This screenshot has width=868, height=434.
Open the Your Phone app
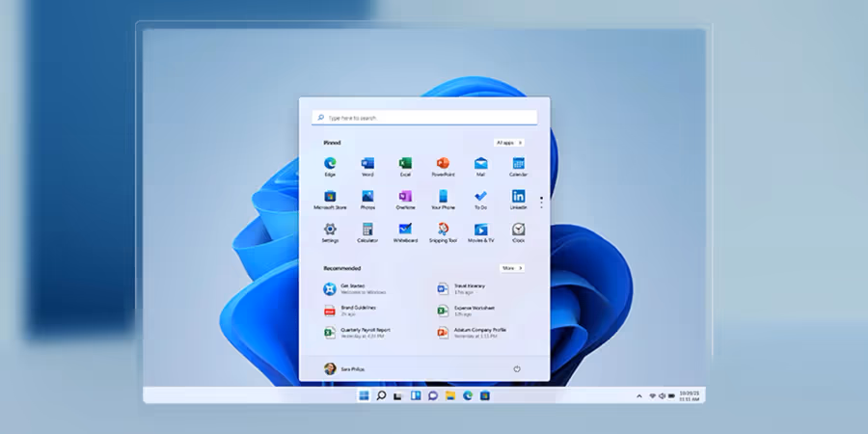(443, 200)
